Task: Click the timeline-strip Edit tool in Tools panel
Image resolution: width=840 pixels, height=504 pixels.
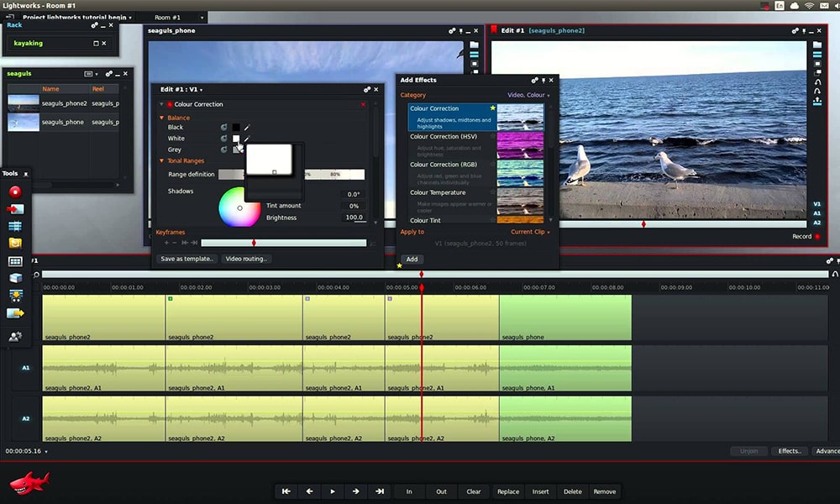Action: click(x=15, y=226)
